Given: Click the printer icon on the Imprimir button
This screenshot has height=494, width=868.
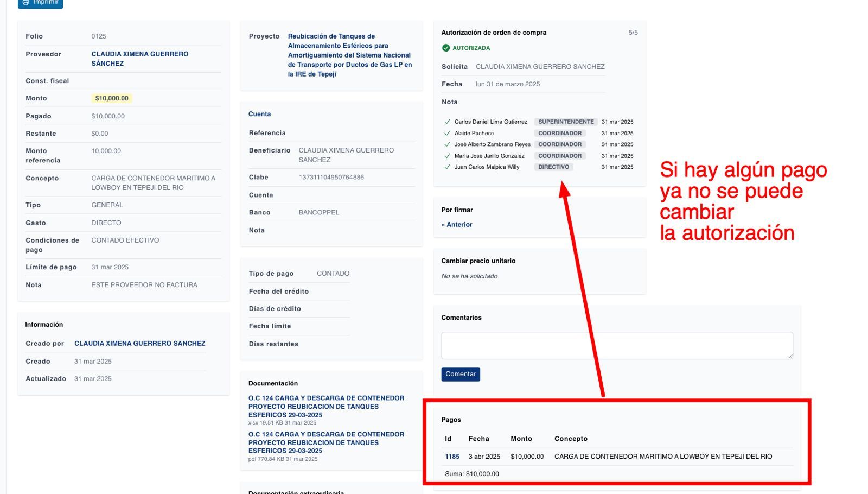Looking at the screenshot, I should coord(25,3).
